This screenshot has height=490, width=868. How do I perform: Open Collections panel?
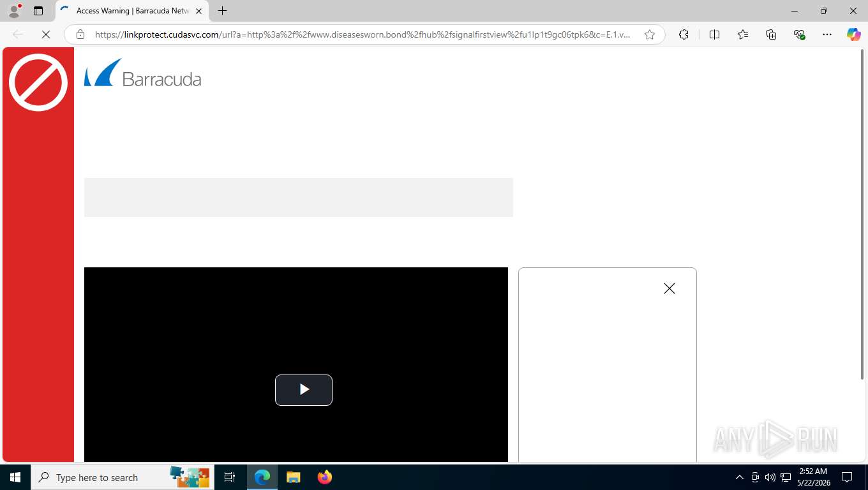771,34
